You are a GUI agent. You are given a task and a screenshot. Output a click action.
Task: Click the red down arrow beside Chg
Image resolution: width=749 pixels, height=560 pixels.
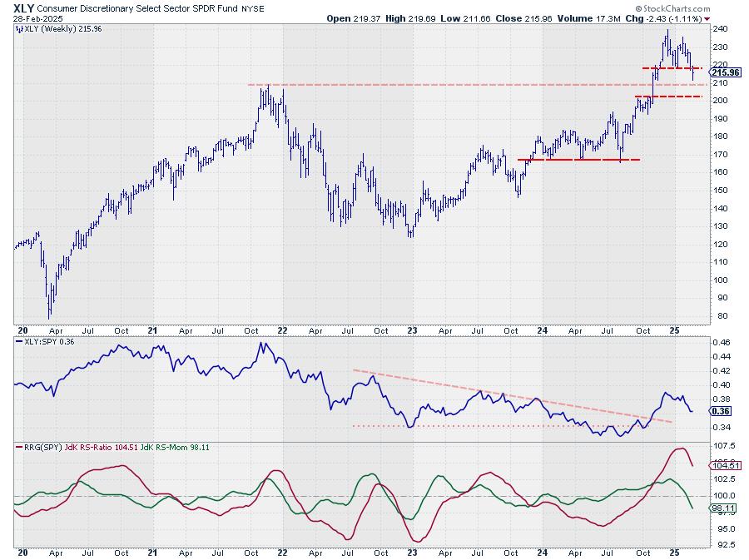coord(707,17)
